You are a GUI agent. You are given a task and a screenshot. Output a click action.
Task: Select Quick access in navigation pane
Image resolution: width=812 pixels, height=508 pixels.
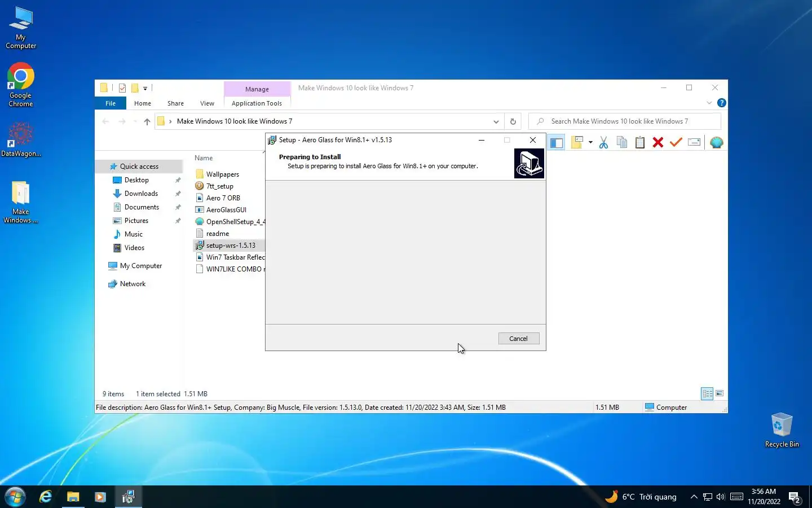click(x=139, y=167)
